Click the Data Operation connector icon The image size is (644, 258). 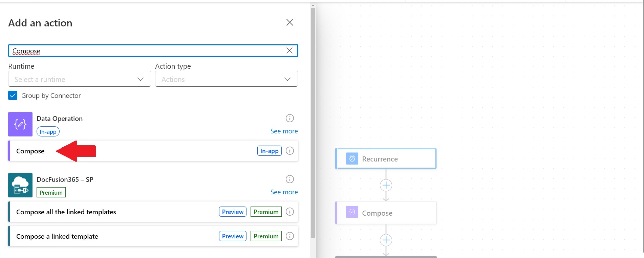pyautogui.click(x=20, y=124)
